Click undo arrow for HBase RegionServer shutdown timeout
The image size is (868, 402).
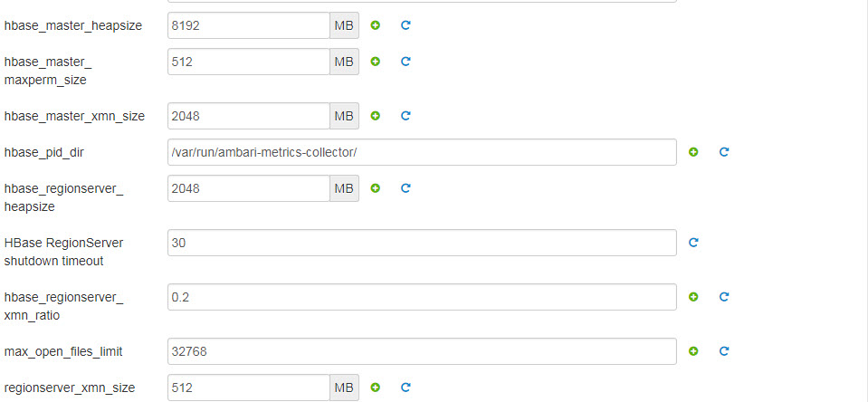click(693, 242)
